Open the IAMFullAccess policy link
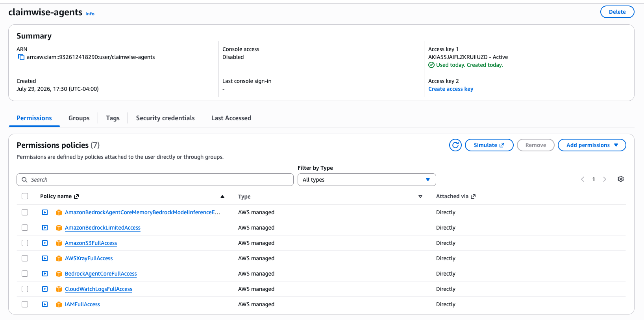The width and height of the screenshot is (644, 320). tap(82, 304)
